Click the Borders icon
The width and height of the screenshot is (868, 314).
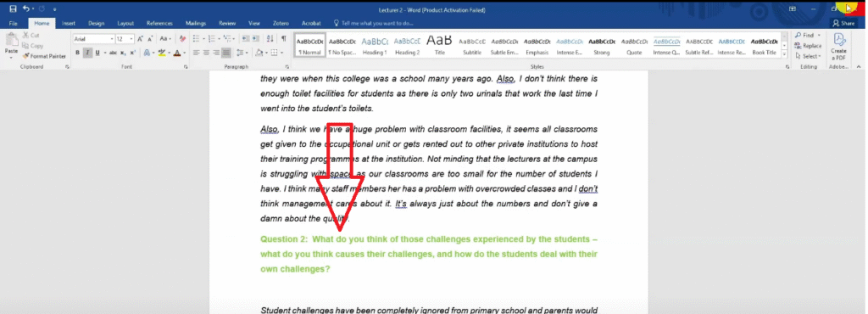pos(274,53)
